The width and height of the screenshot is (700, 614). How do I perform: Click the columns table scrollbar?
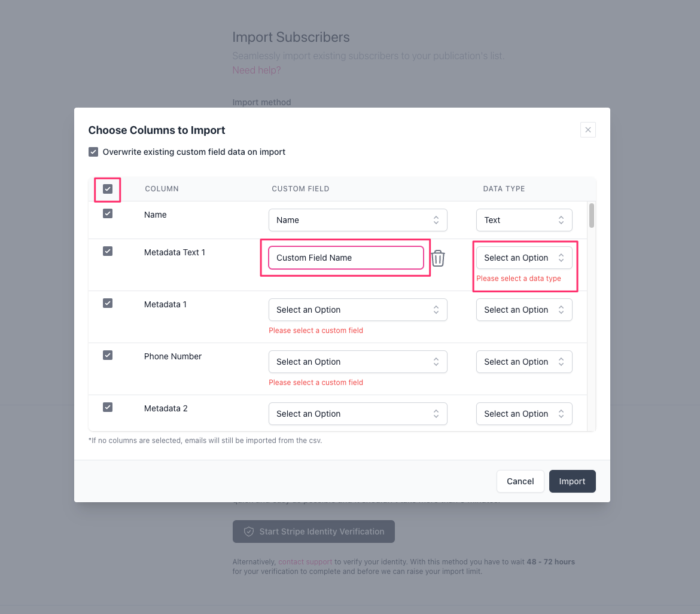tap(592, 215)
